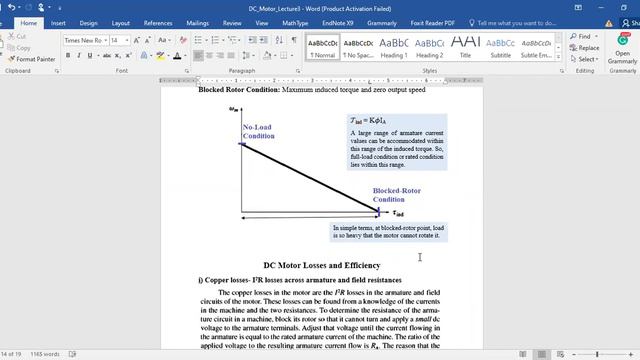Align text to the right

220,56
